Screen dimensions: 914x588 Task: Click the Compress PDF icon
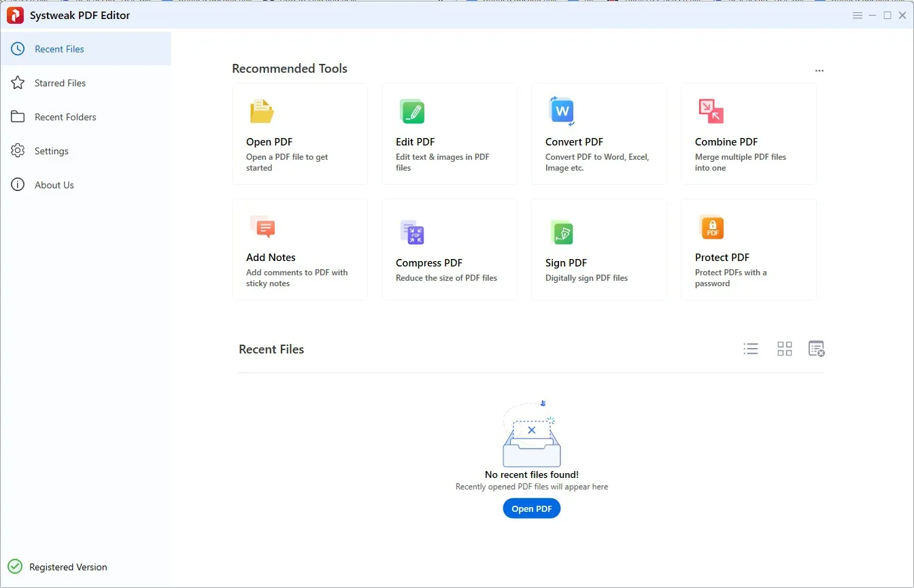[412, 232]
